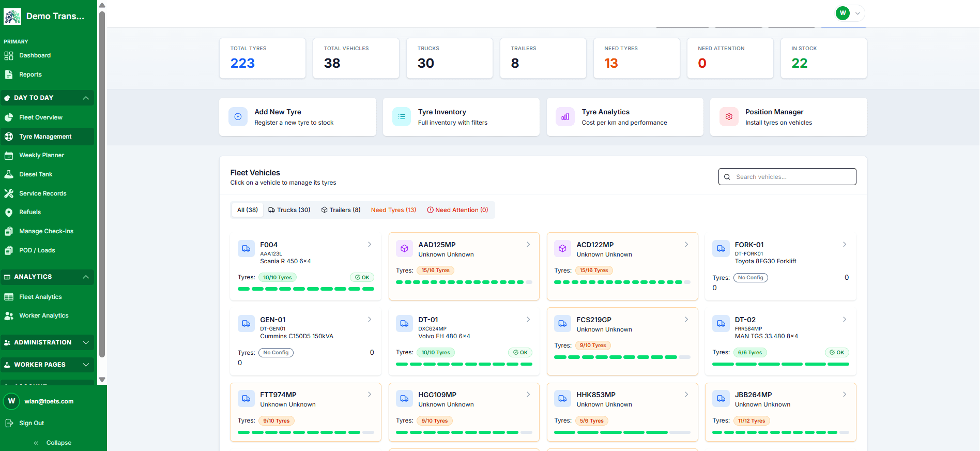The width and height of the screenshot is (980, 451).
Task: Focus the Search vehicles input field
Action: point(787,177)
